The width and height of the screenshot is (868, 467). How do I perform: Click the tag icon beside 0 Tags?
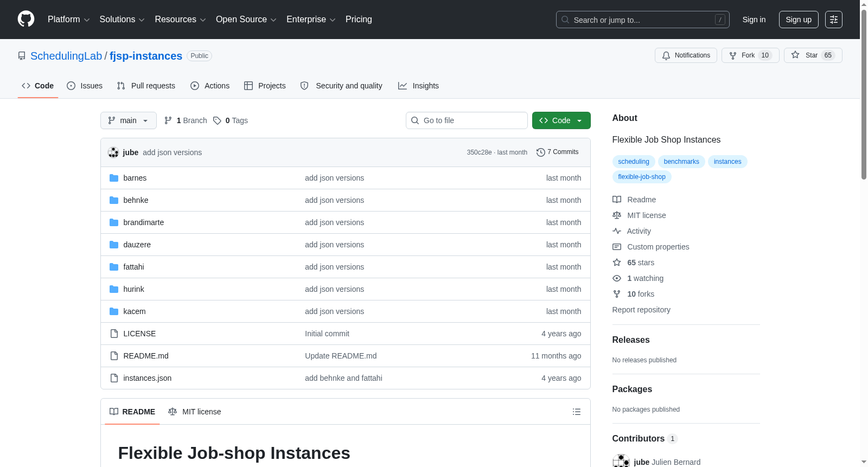point(217,120)
